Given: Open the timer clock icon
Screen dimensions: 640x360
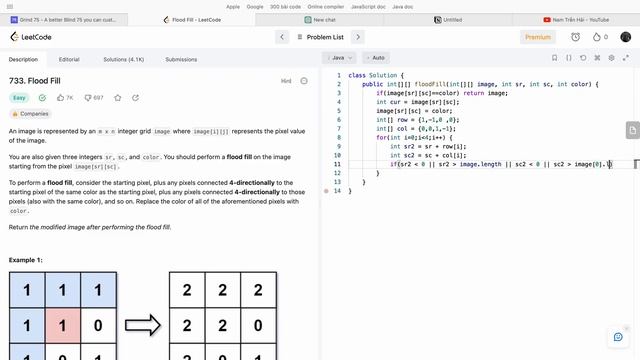Looking at the screenshot, I should (576, 37).
